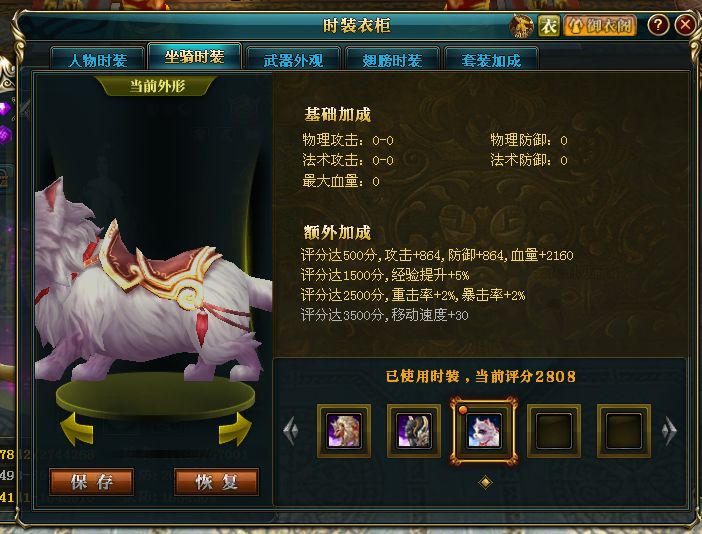
Task: Click the diamond page indicator below slots
Action: tap(485, 483)
